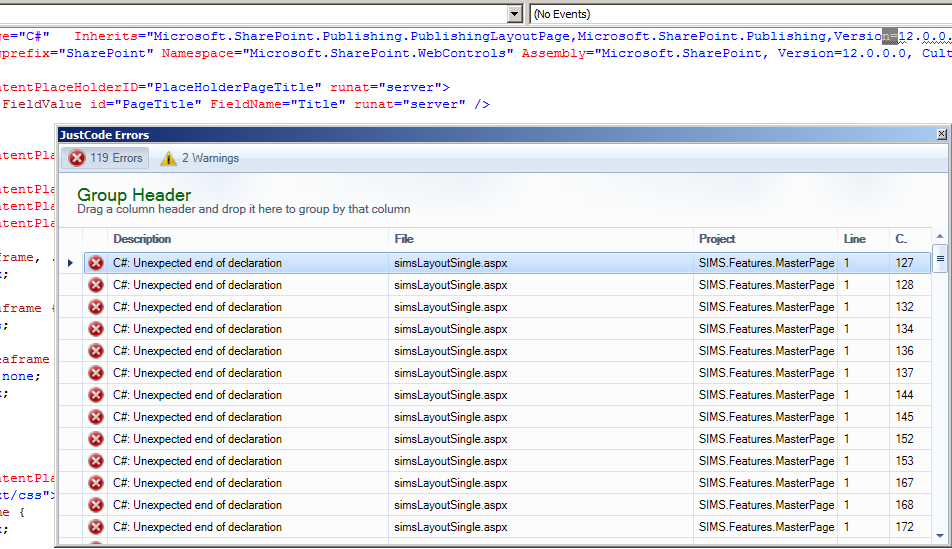Click error icon for row with column 152

[x=96, y=439]
